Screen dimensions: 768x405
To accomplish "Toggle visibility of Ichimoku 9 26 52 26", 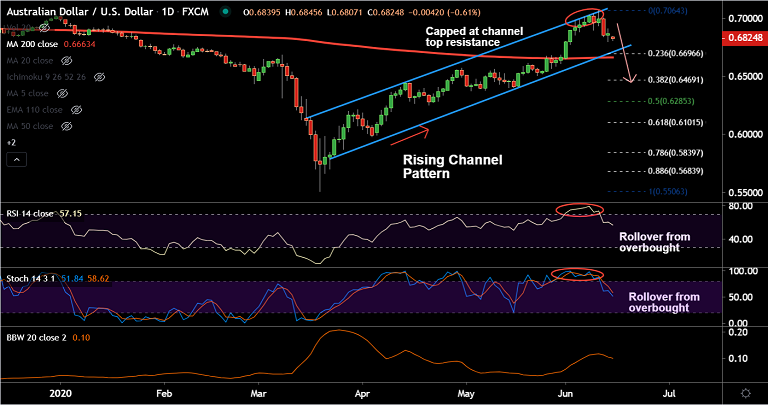I will coord(99,77).
